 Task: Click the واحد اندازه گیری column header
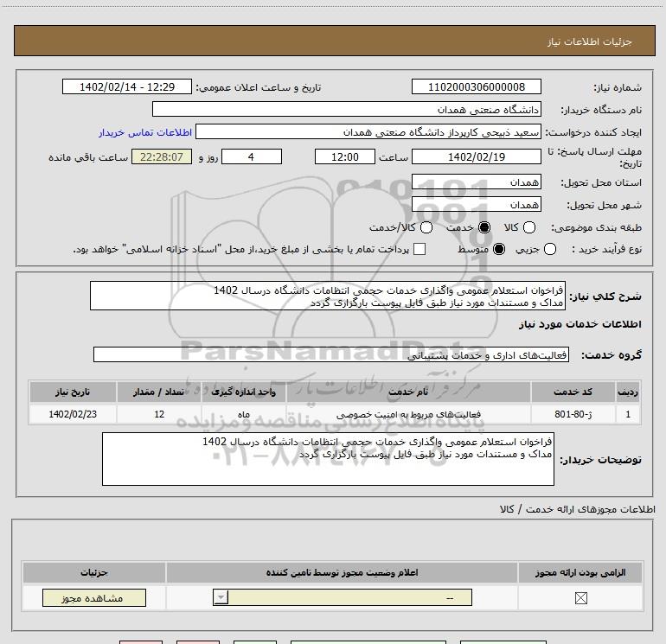coord(243,392)
